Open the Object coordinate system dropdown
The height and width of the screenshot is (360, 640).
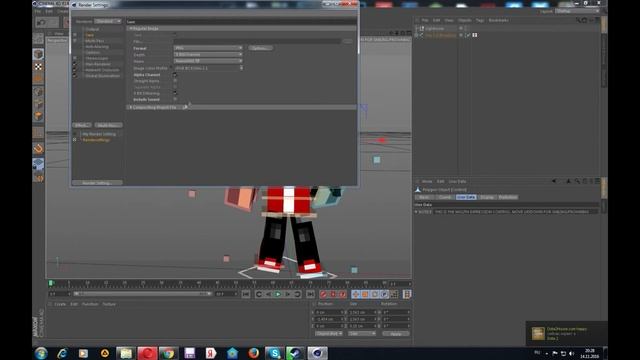pos(329,333)
